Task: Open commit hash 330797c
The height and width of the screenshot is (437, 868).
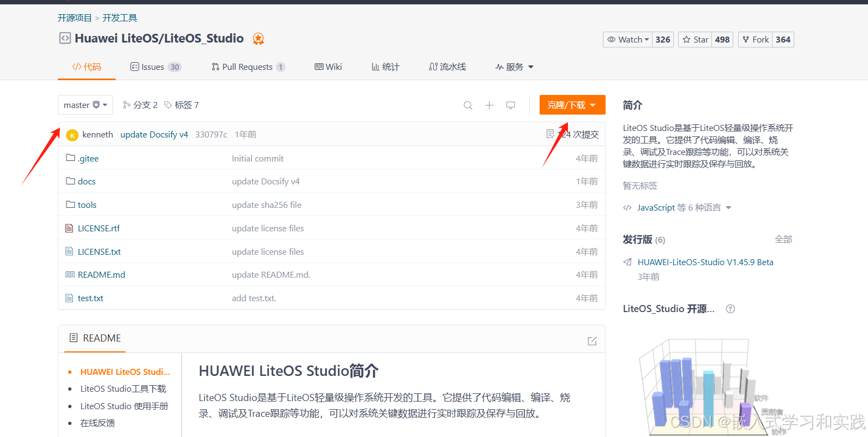Action: tap(211, 134)
